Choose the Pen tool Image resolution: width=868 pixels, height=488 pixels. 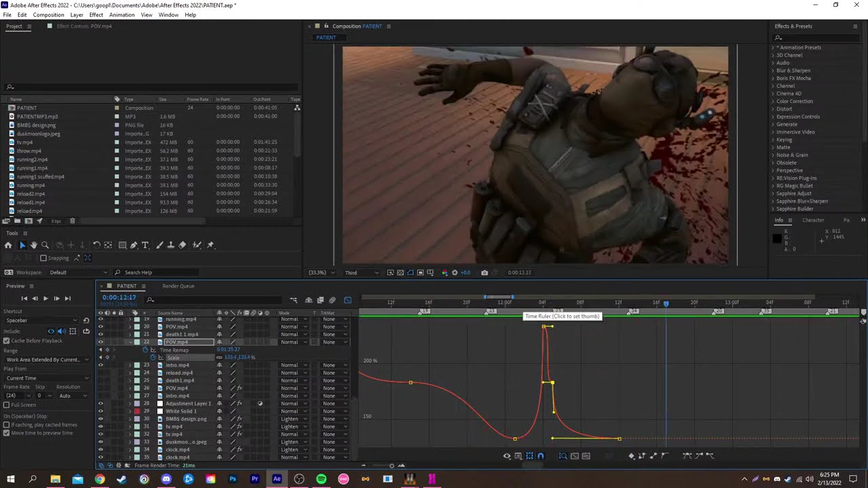134,245
